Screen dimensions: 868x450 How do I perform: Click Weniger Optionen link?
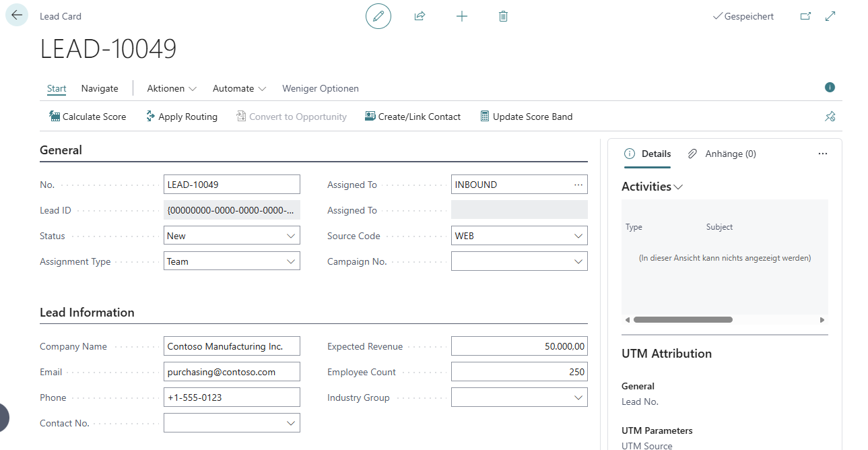(x=320, y=88)
